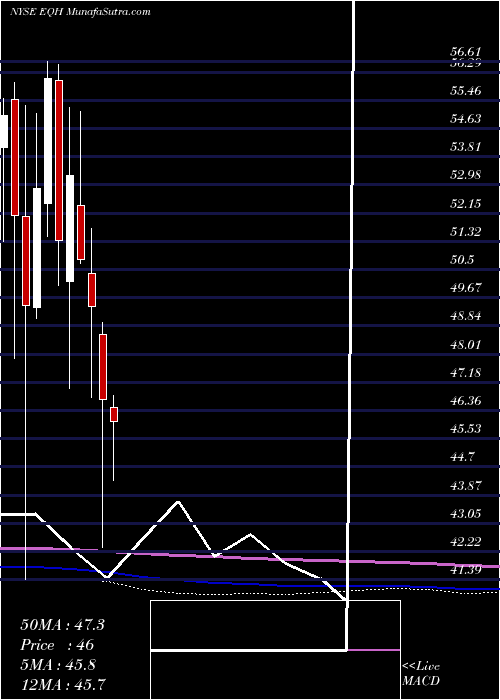Viewport: 500px width, 700px height.
Task: Click the red candlestick body spanning 46.5 to 48.5
Action: pyautogui.click(x=103, y=367)
